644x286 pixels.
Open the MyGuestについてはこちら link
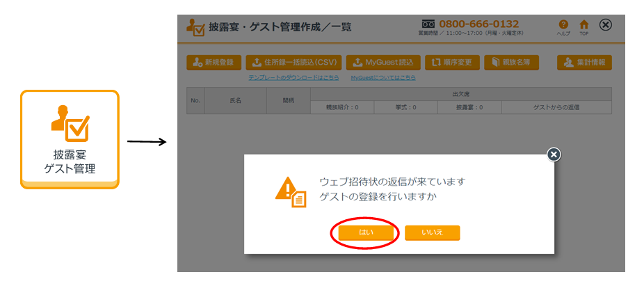(383, 77)
